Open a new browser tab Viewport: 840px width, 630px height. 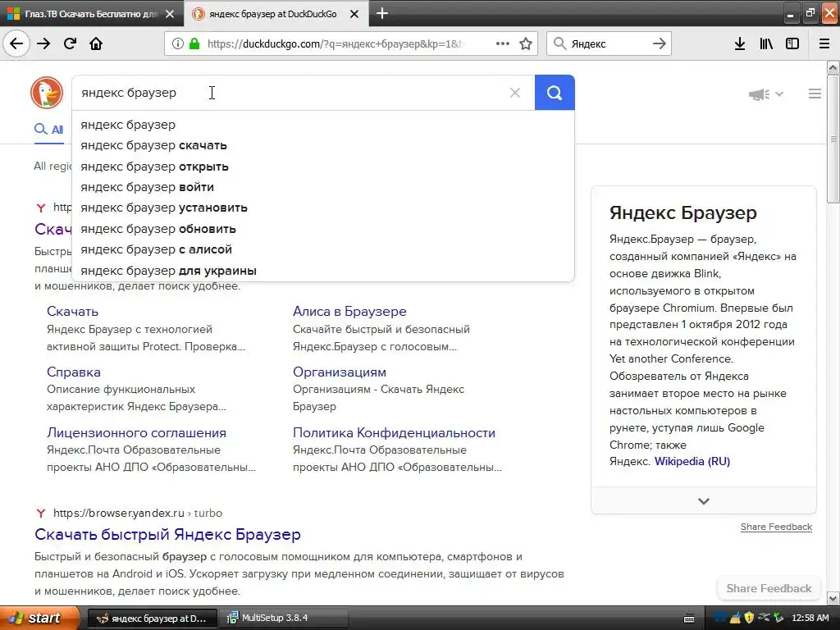click(382, 13)
